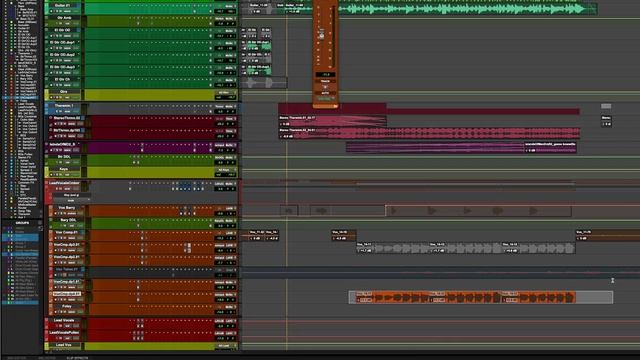640x360 pixels.
Task: Click expand icon at floating fader bottom
Action: [335, 106]
